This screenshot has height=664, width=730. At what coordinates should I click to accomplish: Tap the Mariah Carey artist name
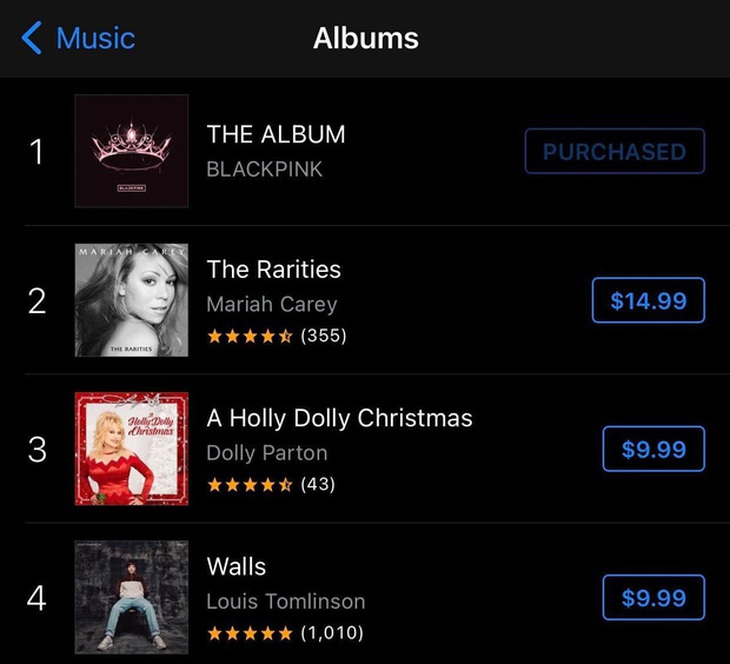[271, 304]
